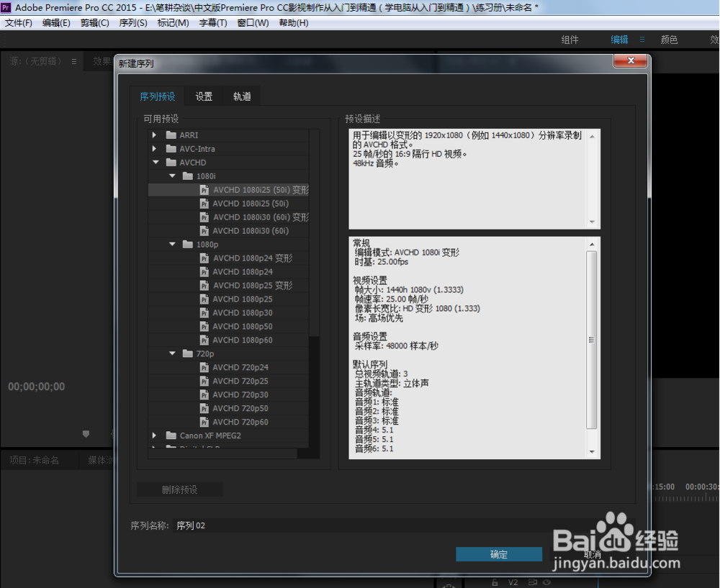Click the settings details scrollbar thumb
The height and width of the screenshot is (588, 720).
click(x=592, y=340)
